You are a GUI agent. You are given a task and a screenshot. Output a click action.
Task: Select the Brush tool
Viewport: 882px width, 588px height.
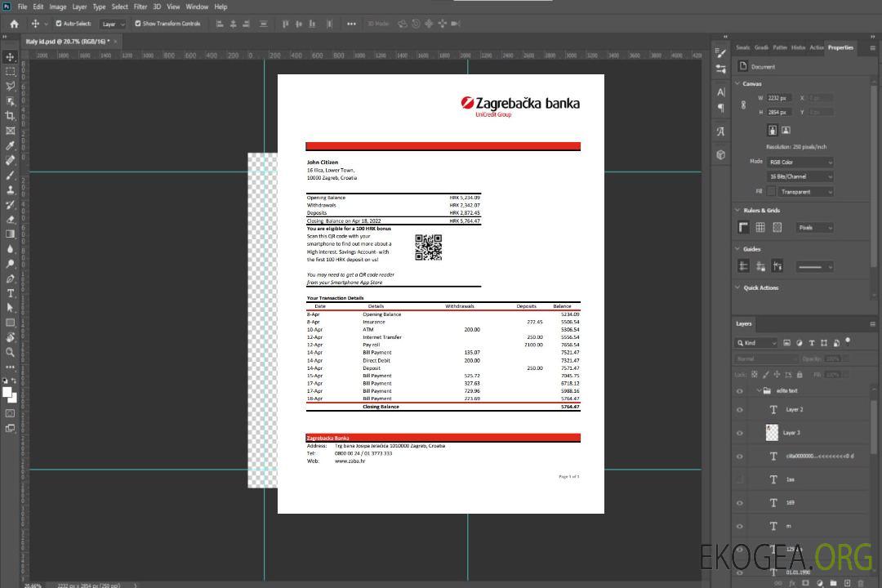click(x=10, y=175)
